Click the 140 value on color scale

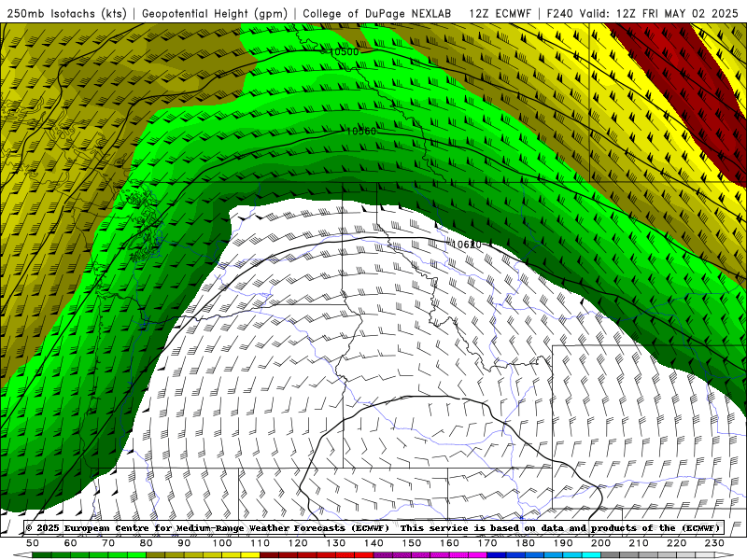click(373, 543)
